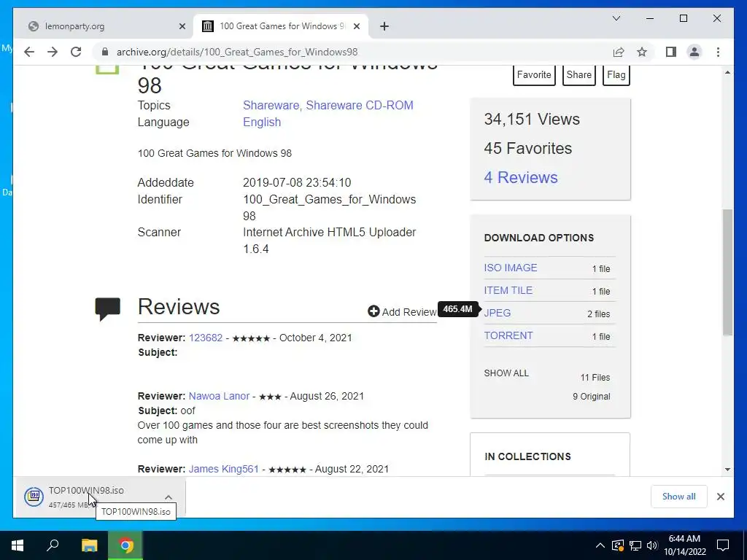Viewport: 747px width, 560px height.
Task: Click the Chrome taskbar icon
Action: 125,545
